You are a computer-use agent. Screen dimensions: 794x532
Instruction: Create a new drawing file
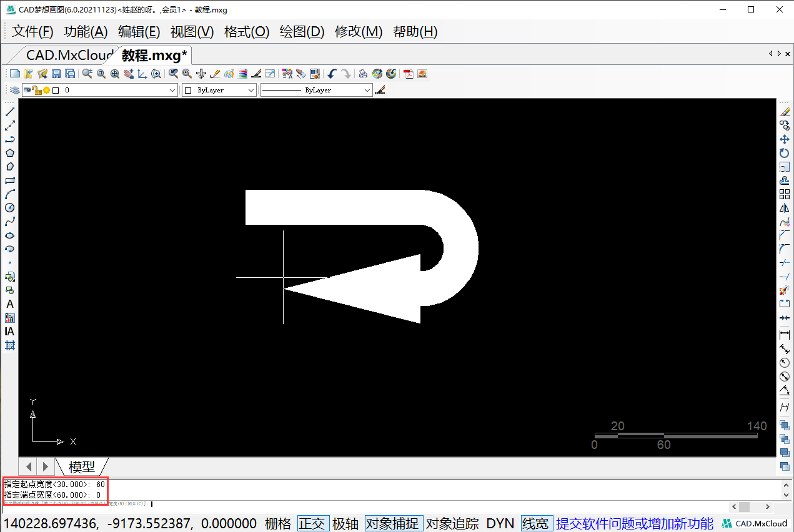tap(15, 74)
